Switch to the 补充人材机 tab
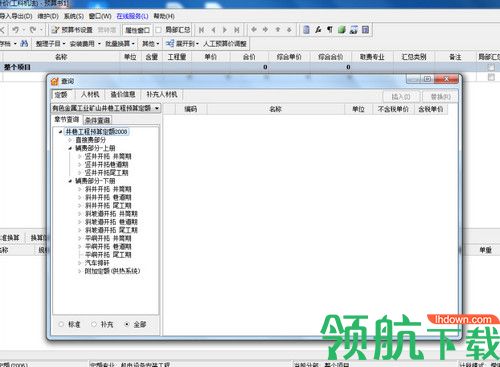 [x=162, y=95]
